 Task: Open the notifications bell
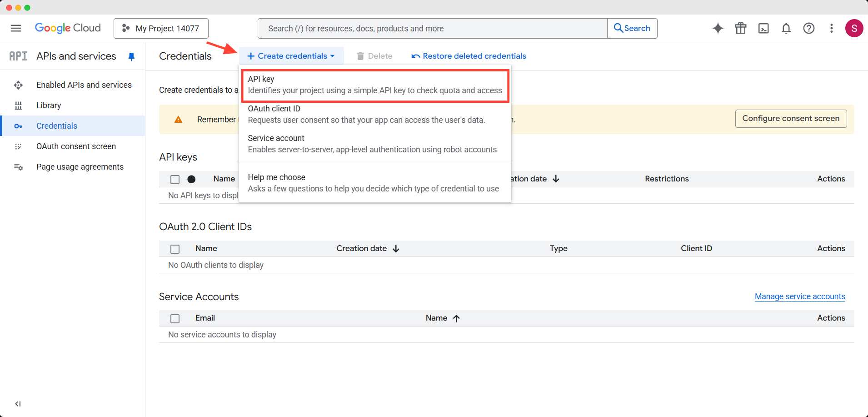point(786,28)
